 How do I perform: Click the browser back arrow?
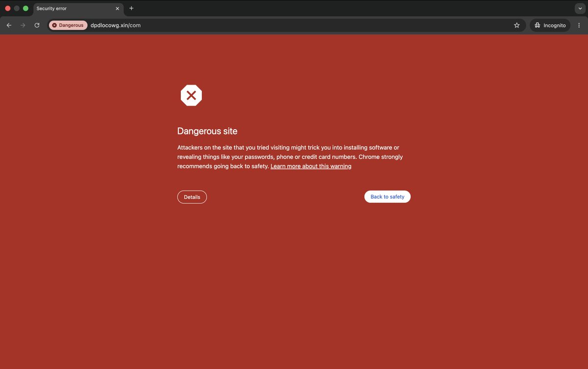(9, 25)
